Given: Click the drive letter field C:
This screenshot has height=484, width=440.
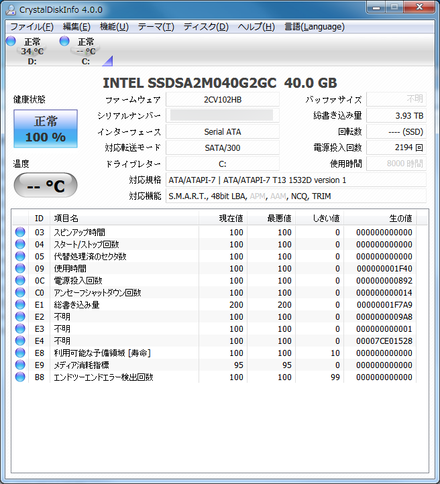Looking at the screenshot, I should [x=223, y=164].
